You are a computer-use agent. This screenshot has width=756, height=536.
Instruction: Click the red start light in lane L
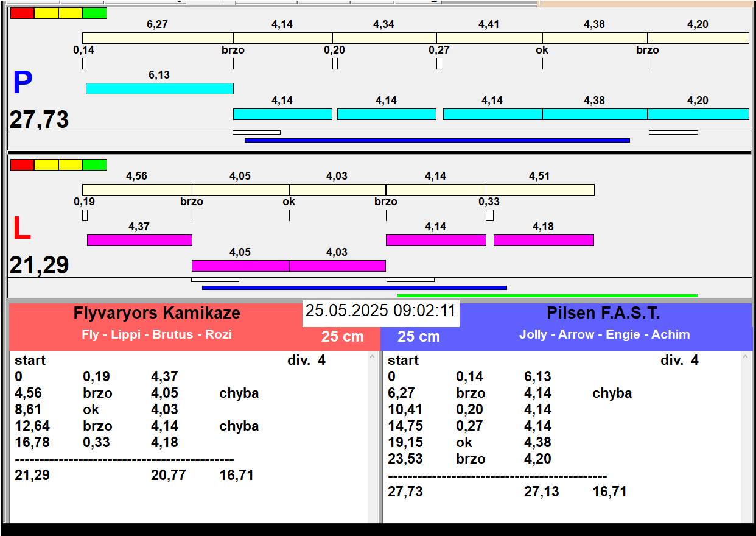pos(23,164)
